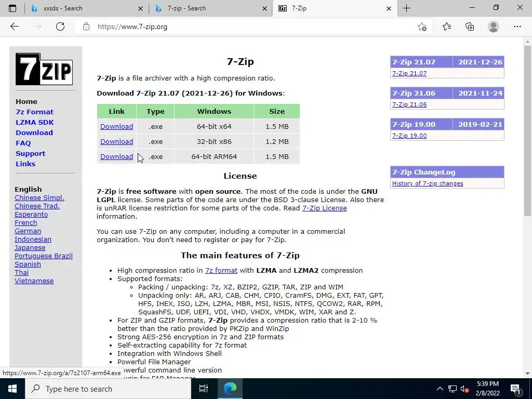Image resolution: width=532 pixels, height=399 pixels.
Task: Open the Download sidebar page
Action: [x=34, y=132]
